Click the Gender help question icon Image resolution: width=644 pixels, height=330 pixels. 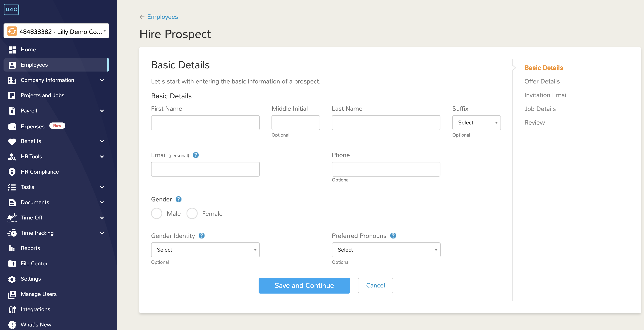178,199
